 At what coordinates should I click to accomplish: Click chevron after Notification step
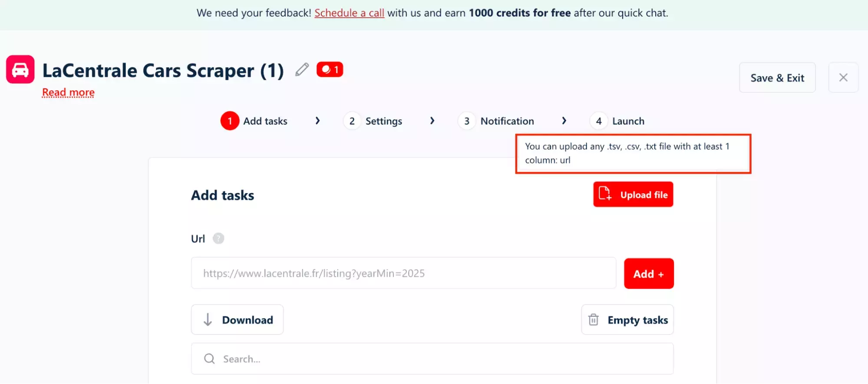pos(564,121)
